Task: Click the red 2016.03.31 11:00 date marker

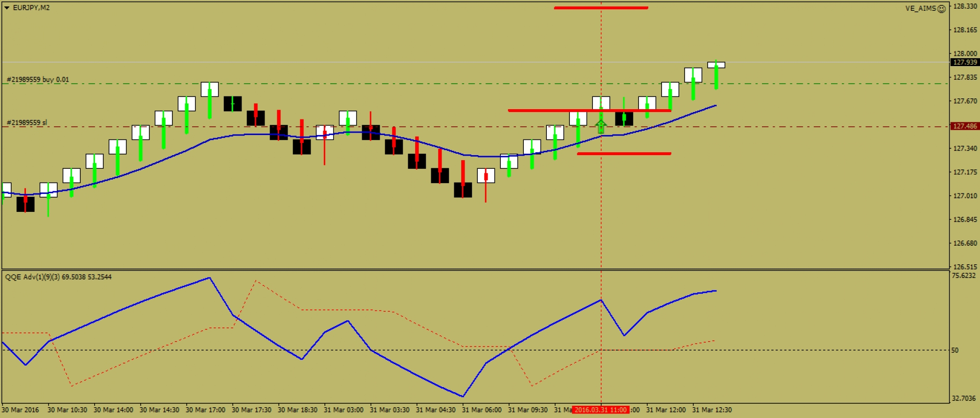Action: point(600,410)
